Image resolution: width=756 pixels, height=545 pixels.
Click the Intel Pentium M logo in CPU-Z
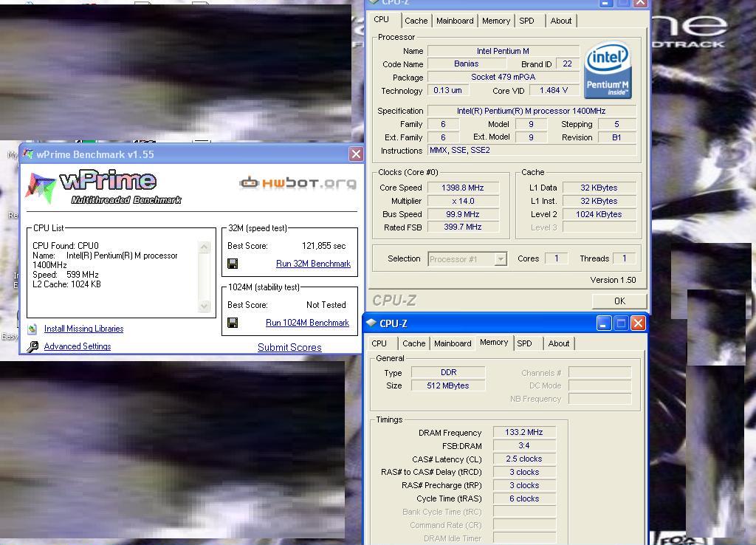608,70
